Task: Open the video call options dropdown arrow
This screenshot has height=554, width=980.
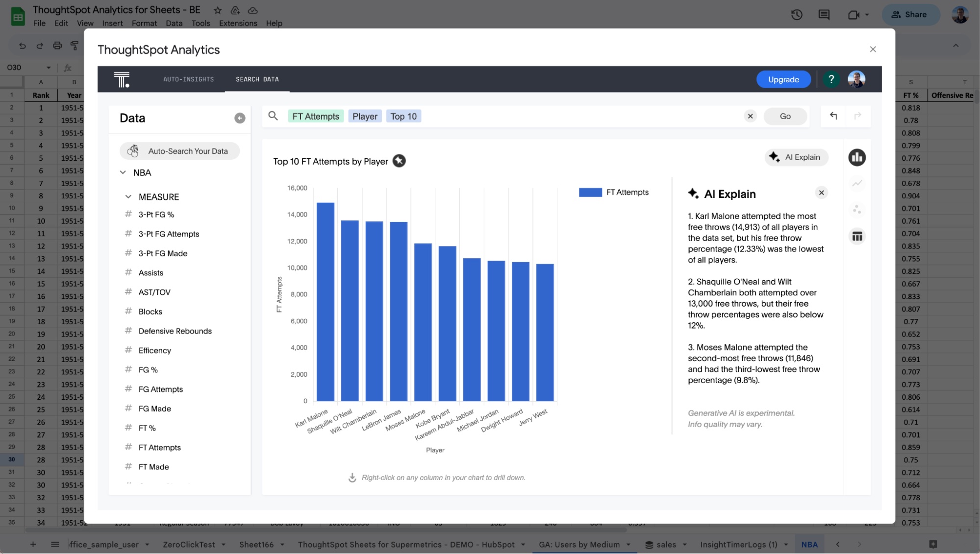Action: 867,15
